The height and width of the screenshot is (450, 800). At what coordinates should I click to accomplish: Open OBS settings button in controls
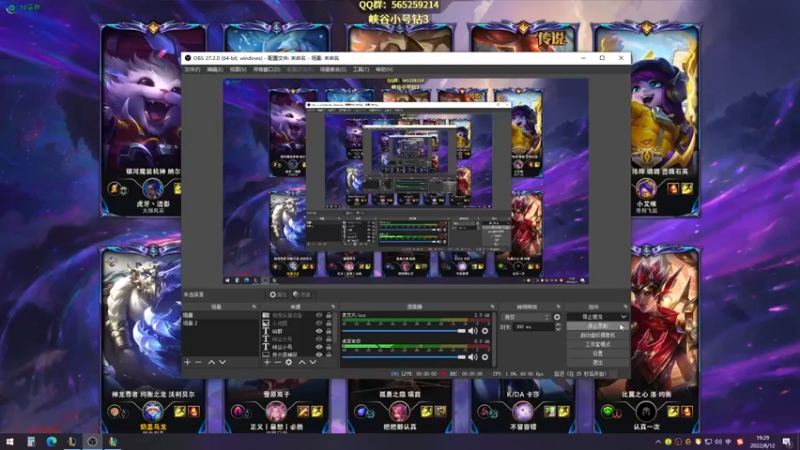click(597, 354)
